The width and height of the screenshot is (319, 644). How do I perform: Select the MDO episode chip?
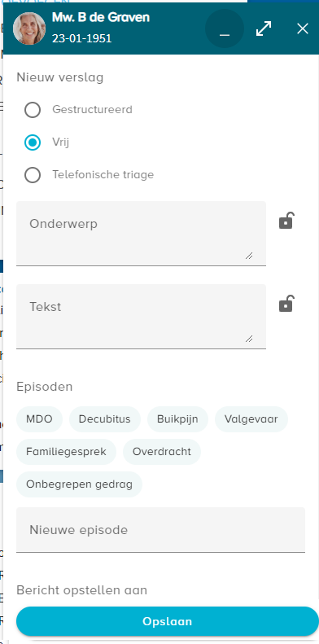point(39,419)
